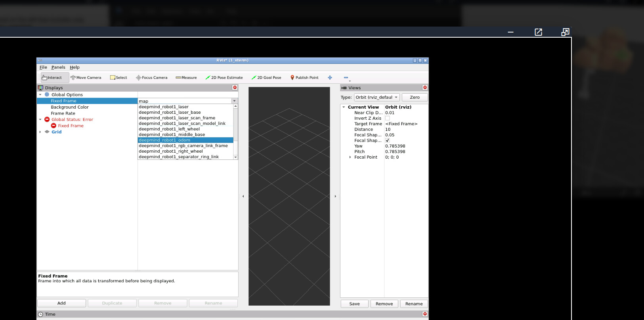Image resolution: width=644 pixels, height=320 pixels.
Task: Activate the Move Camera tool
Action: tap(86, 78)
